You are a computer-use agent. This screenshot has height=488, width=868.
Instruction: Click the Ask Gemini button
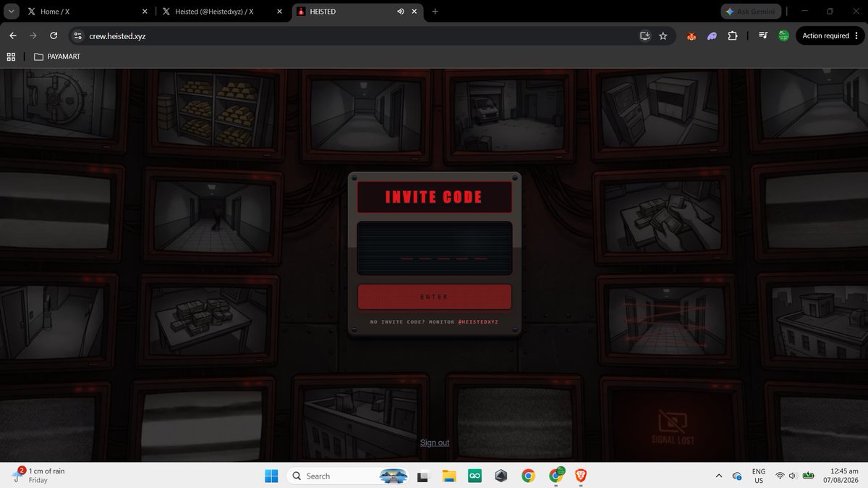tap(749, 12)
